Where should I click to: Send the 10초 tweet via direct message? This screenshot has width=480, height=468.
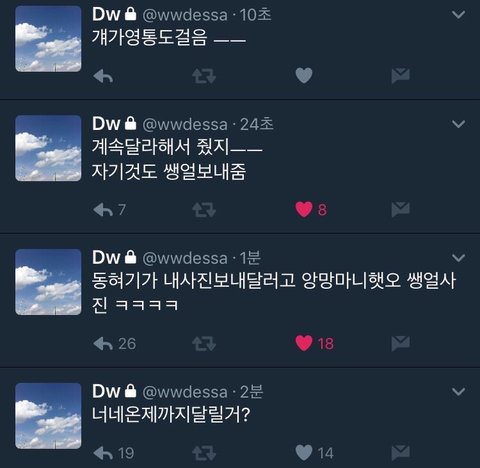(400, 75)
